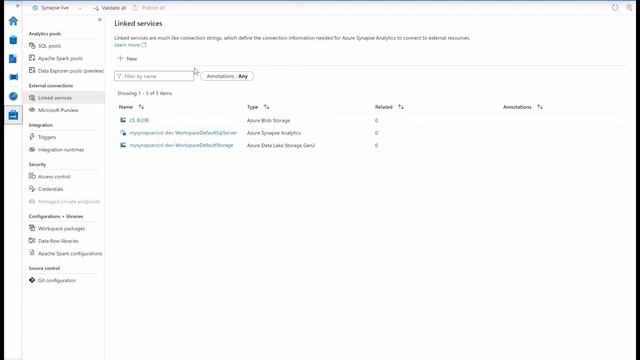Open Data Explorer pools (preview)
Screen dimensions: 640x360
[71, 71]
